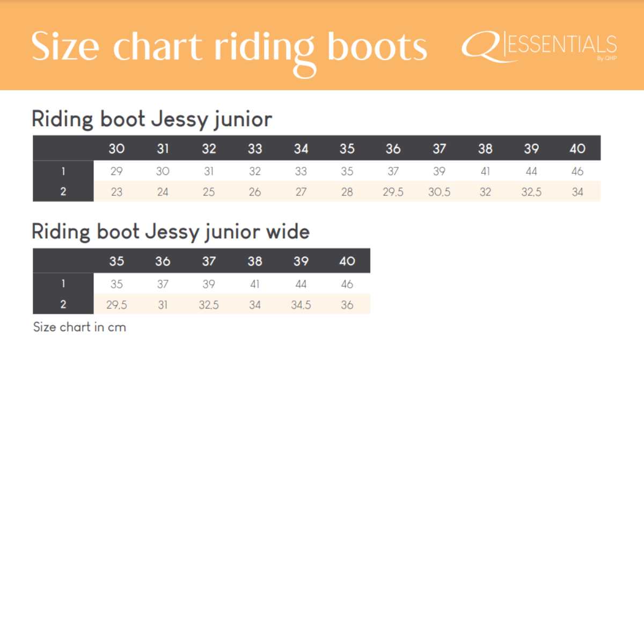Click value 23 under size 30
The width and height of the screenshot is (644, 644).
click(116, 192)
